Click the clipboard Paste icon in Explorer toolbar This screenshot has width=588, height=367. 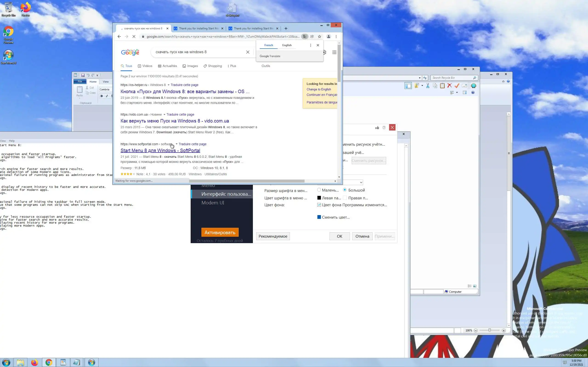(x=442, y=86)
